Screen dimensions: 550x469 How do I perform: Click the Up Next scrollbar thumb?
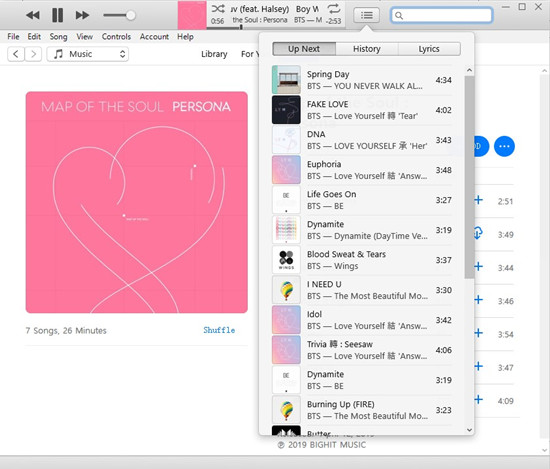click(x=469, y=177)
